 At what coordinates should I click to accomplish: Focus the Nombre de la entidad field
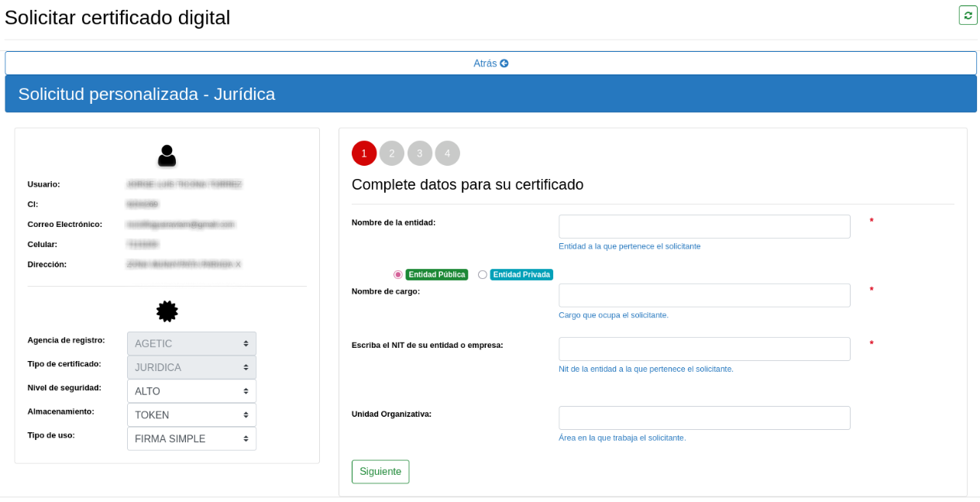704,227
